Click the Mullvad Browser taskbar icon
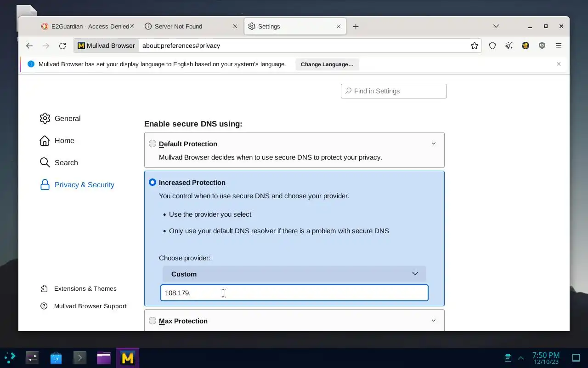The width and height of the screenshot is (588, 368). 128,357
